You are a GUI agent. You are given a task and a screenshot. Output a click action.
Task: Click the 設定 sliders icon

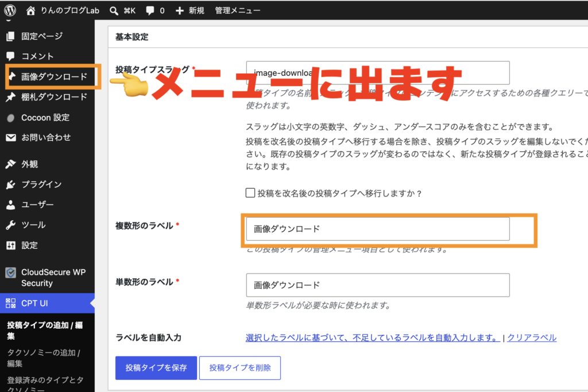pyautogui.click(x=10, y=245)
